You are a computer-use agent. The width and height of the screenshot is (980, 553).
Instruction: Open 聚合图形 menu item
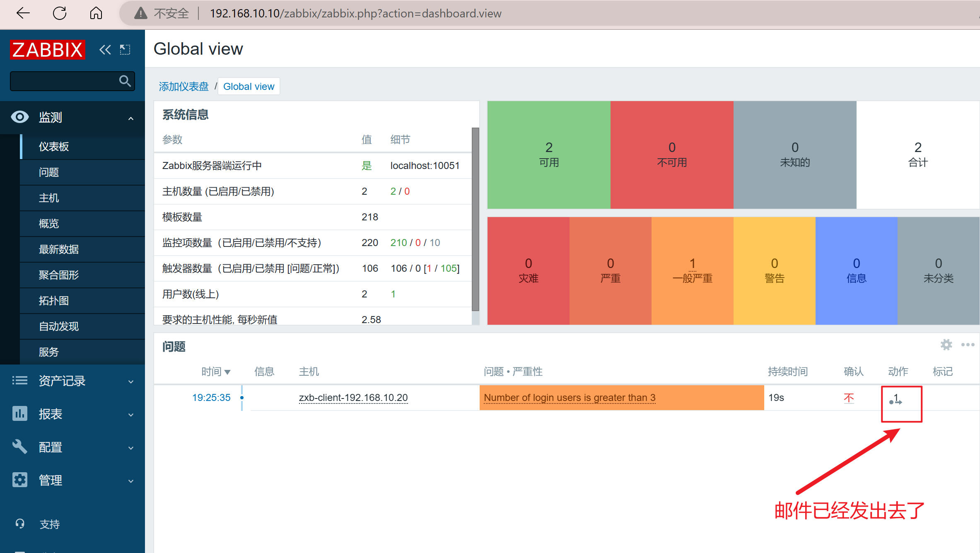(x=82, y=275)
